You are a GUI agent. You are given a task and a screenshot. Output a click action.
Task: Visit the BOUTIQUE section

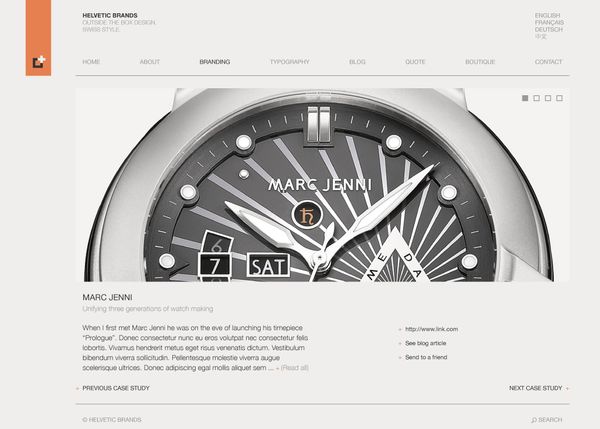point(480,62)
